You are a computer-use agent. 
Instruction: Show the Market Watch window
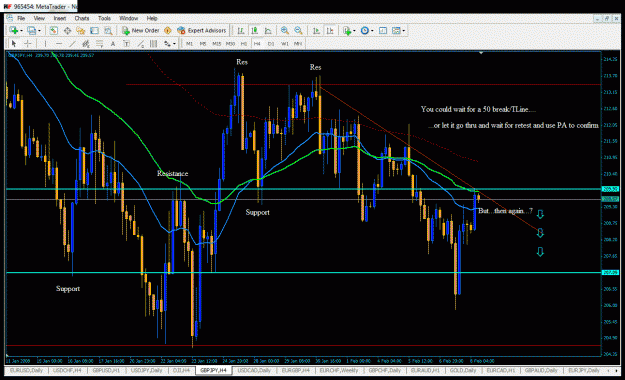click(x=53, y=30)
